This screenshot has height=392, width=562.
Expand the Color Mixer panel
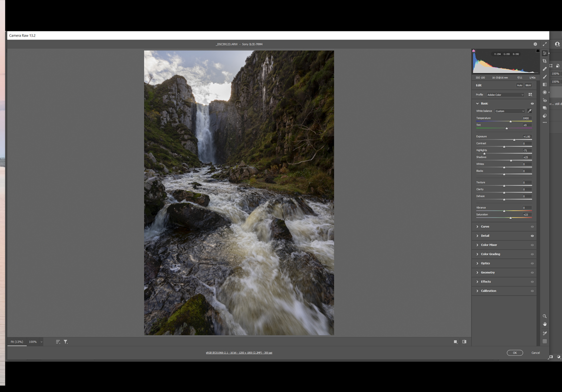tap(489, 245)
